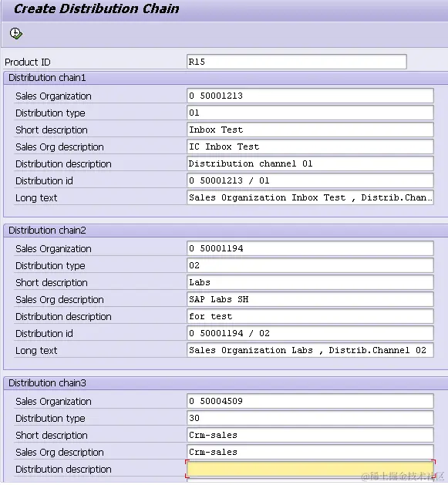
Task: Click Long text field mentioning Distrib.Channel 02
Action: 310,351
